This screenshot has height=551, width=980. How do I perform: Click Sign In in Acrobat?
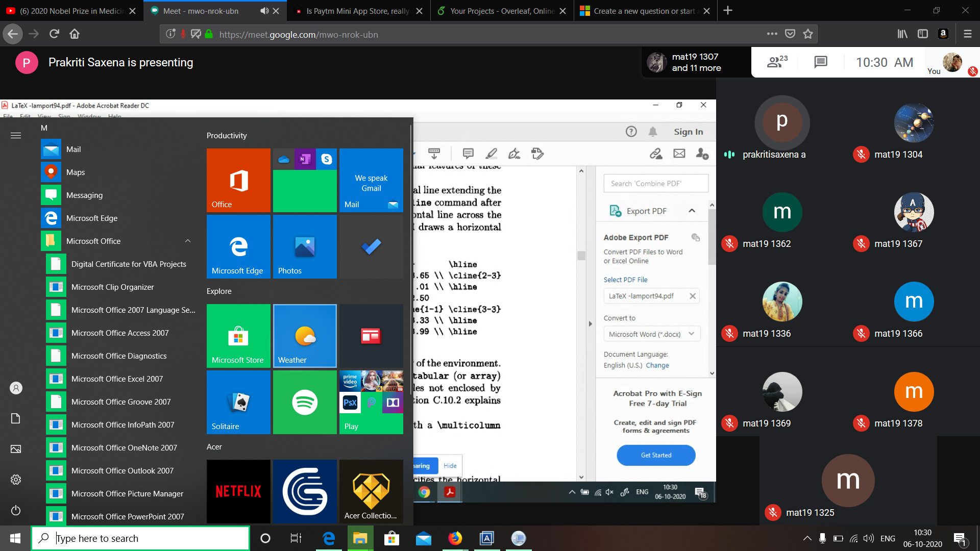[688, 132]
